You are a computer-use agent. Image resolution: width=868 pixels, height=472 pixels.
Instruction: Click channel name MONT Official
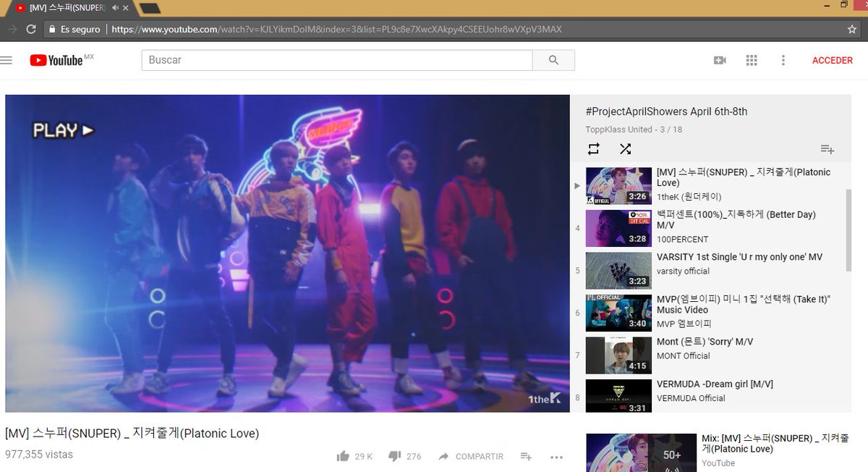tap(683, 356)
